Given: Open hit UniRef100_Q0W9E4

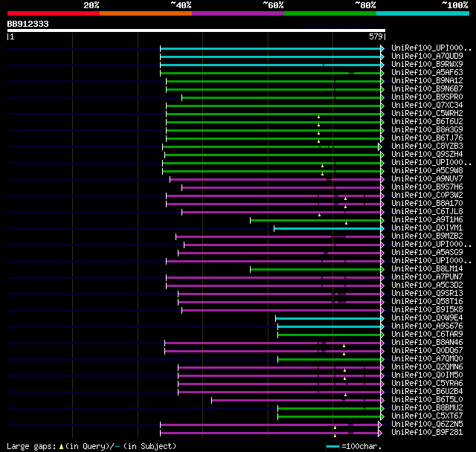Looking at the screenshot, I should click(427, 318).
